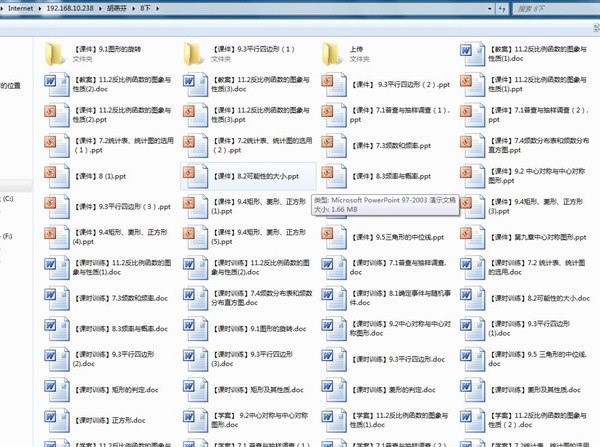This screenshot has width=600, height=447.
Task: Select file name 【课时训练】9.3平行四边形(2).doc
Action: pos(114,359)
